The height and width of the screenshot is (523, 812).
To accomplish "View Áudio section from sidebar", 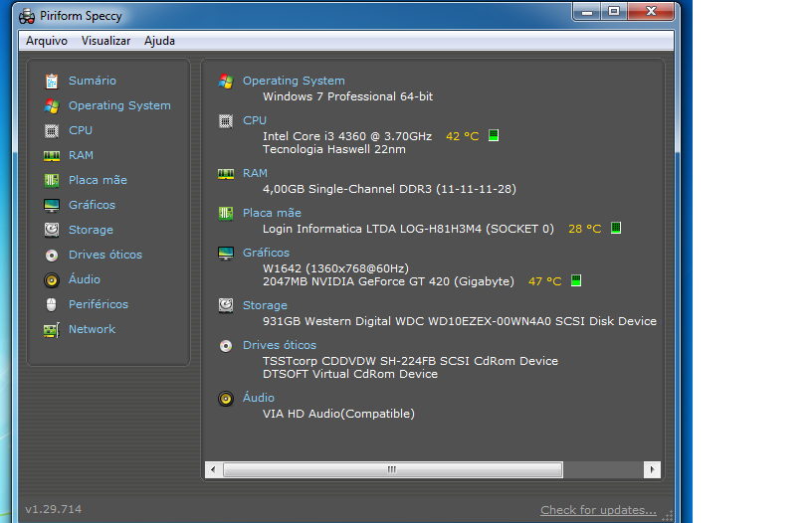I will click(85, 279).
